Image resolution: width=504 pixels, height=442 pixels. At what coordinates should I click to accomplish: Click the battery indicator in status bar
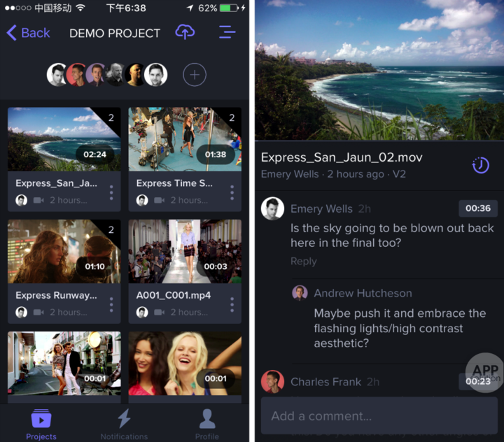pyautogui.click(x=229, y=8)
